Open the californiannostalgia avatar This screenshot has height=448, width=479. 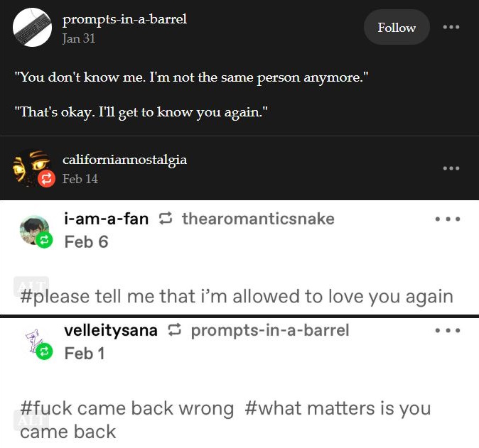pos(31,168)
